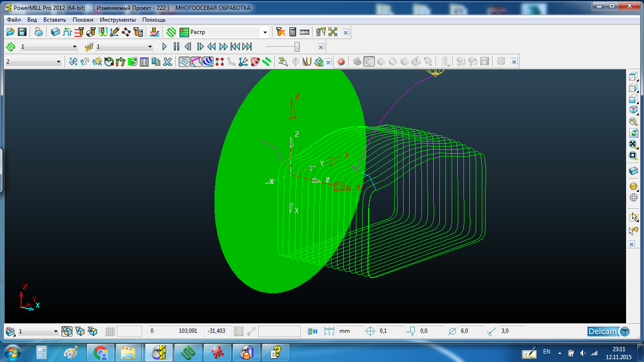644x362 pixels.
Task: Open the Покажи menu
Action: (x=83, y=20)
